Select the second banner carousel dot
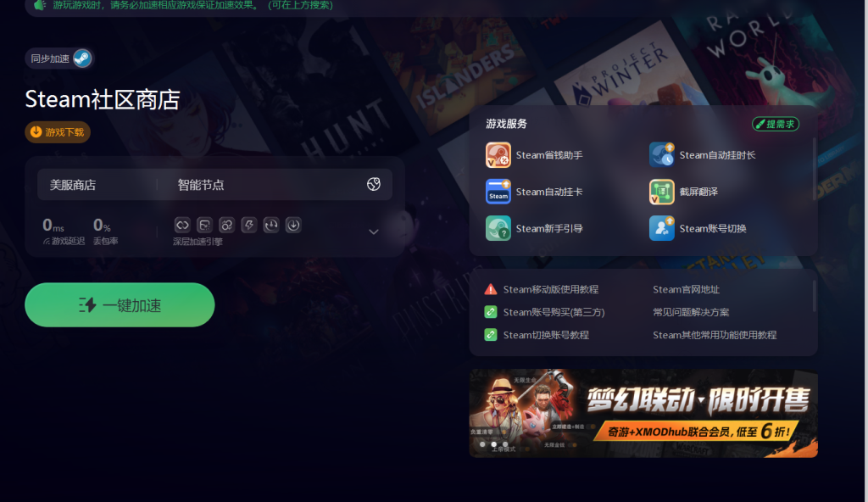The height and width of the screenshot is (502, 868). pyautogui.click(x=494, y=443)
